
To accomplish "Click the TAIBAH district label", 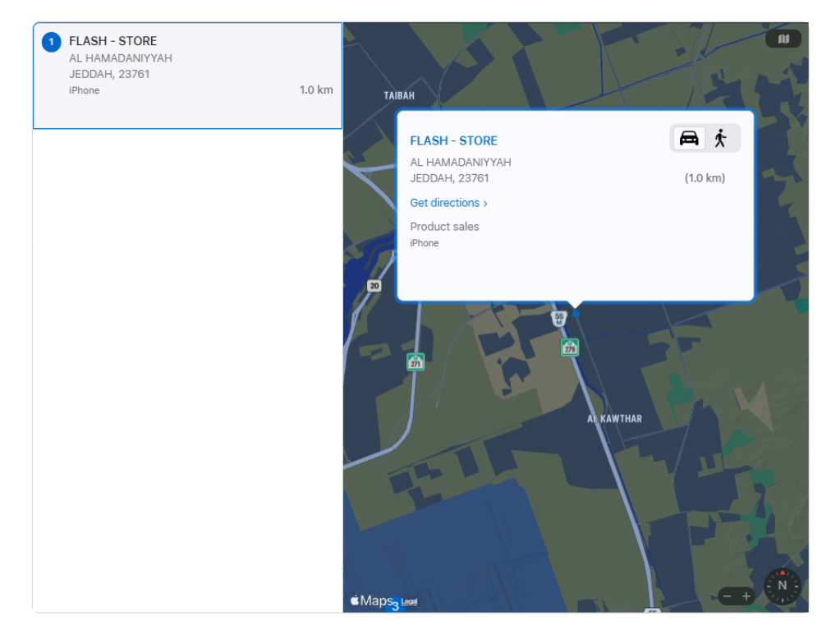I will click(x=399, y=95).
